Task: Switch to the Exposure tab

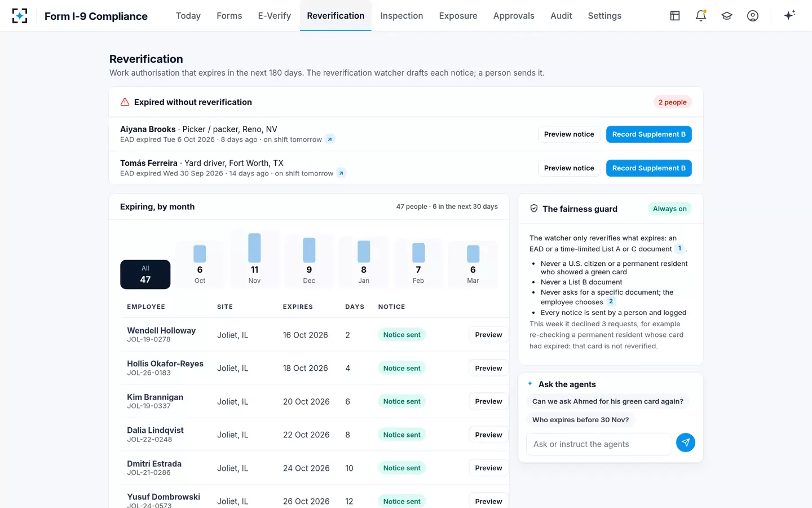Action: [x=458, y=16]
